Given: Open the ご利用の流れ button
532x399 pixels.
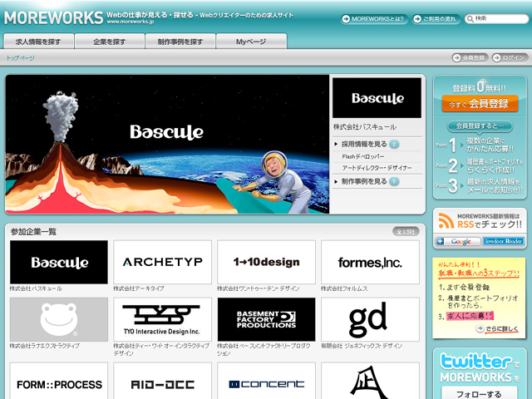Looking at the screenshot, I should 436,19.
